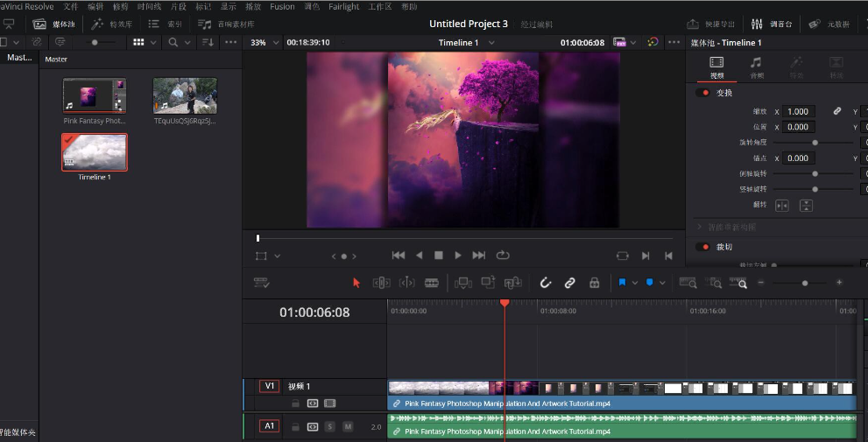868x442 pixels.
Task: Toggle loop playback
Action: coord(503,255)
